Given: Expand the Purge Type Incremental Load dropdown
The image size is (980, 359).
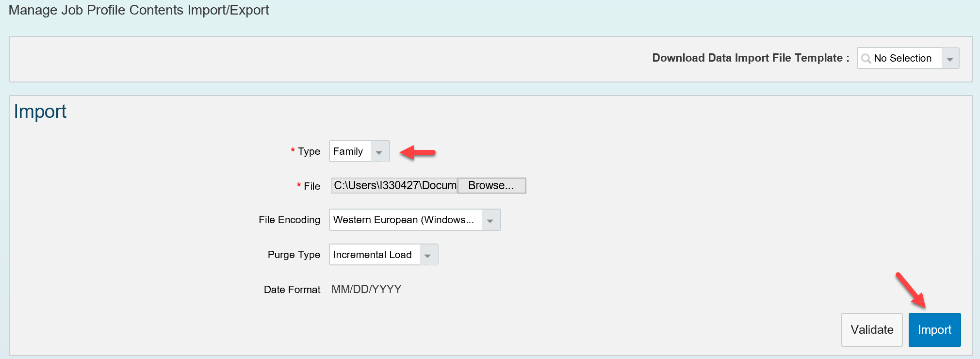Looking at the screenshot, I should 383,255.
